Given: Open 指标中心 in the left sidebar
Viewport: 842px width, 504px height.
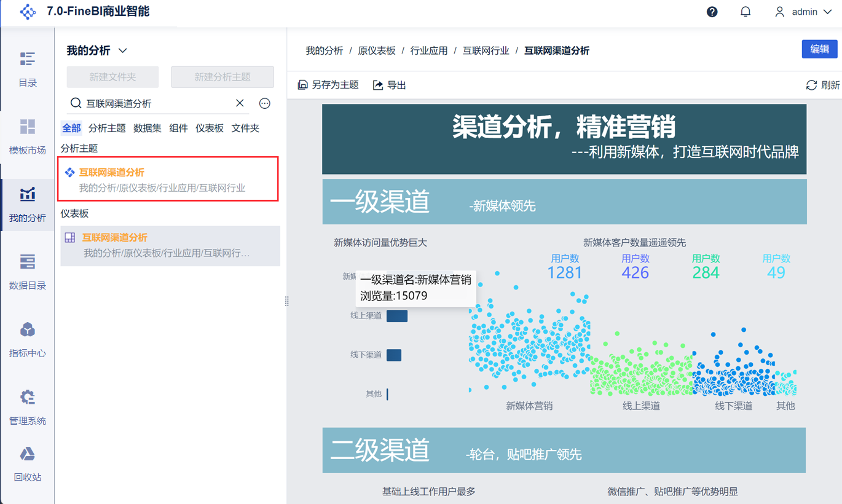Looking at the screenshot, I should point(28,339).
